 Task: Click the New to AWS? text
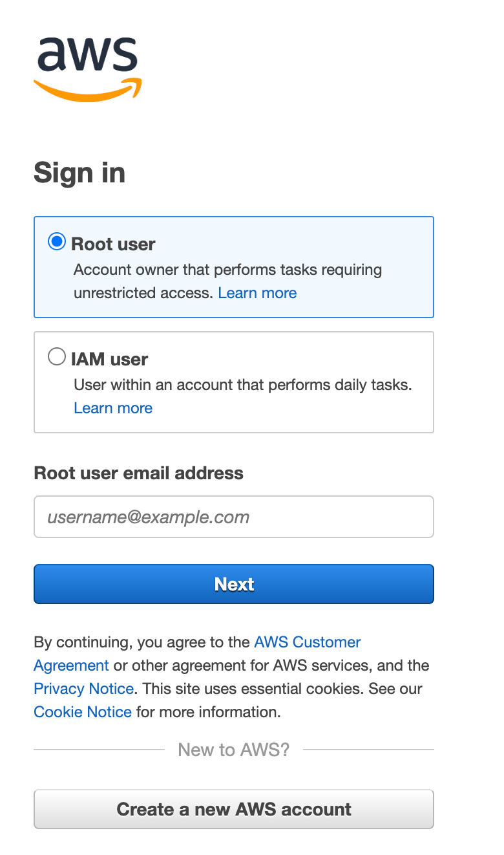(234, 750)
